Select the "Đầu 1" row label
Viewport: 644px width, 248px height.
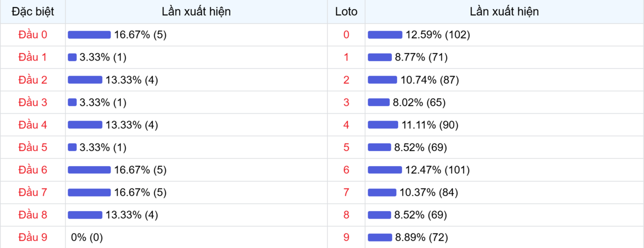[33, 57]
